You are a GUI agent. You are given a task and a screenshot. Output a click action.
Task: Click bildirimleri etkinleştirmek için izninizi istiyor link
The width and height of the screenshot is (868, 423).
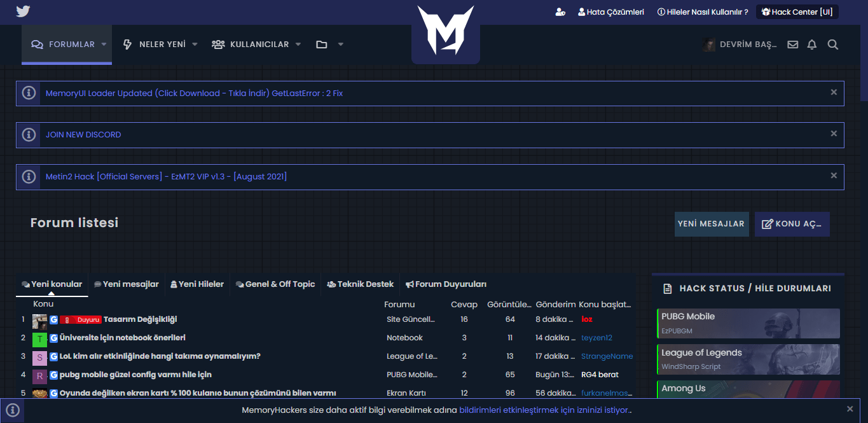pos(544,410)
